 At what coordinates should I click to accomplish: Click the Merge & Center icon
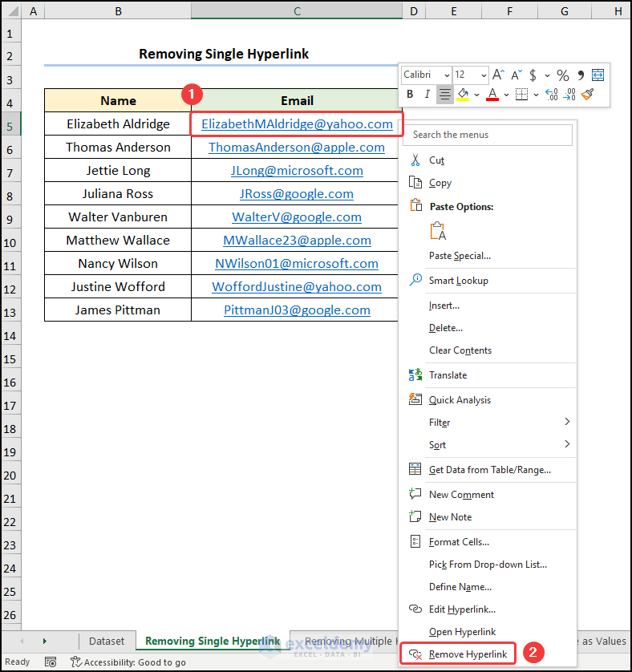pyautogui.click(x=598, y=75)
